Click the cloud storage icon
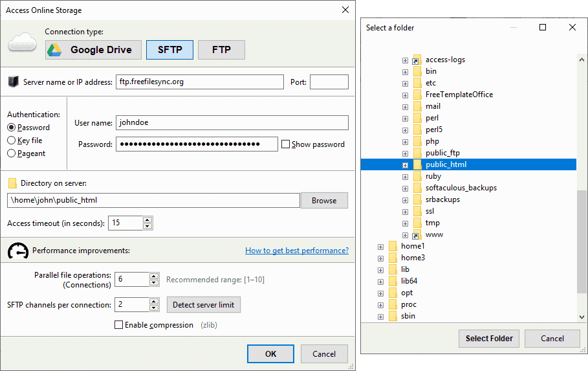 [x=23, y=42]
